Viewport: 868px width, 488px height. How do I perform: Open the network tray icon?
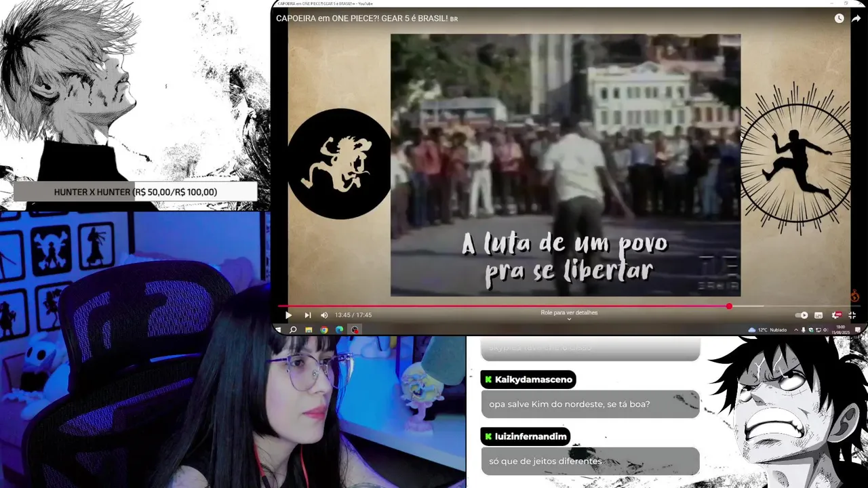click(818, 330)
